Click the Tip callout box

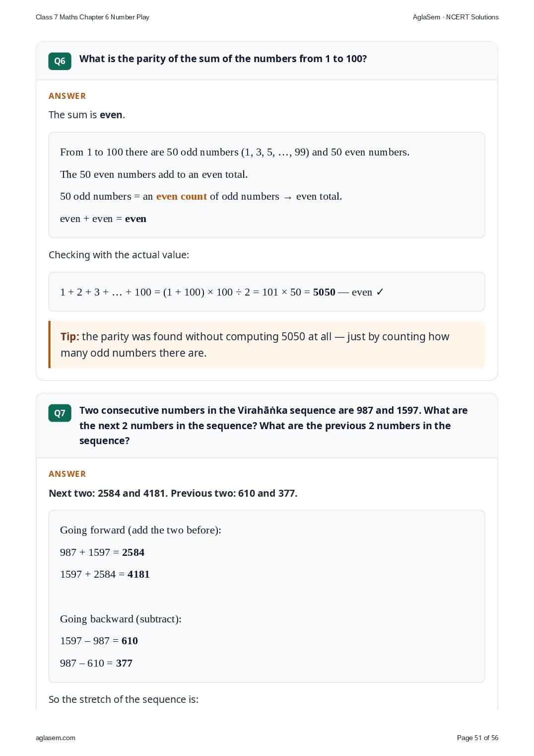click(267, 345)
